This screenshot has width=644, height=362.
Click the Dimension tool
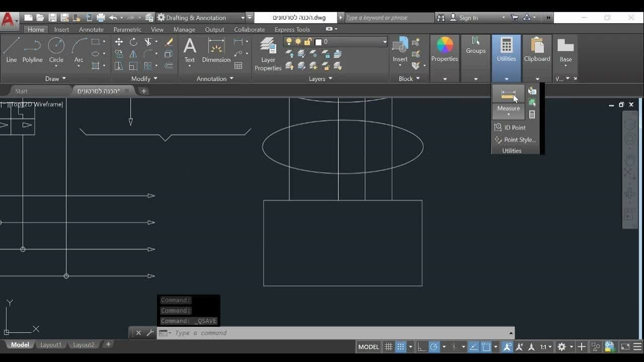216,50
